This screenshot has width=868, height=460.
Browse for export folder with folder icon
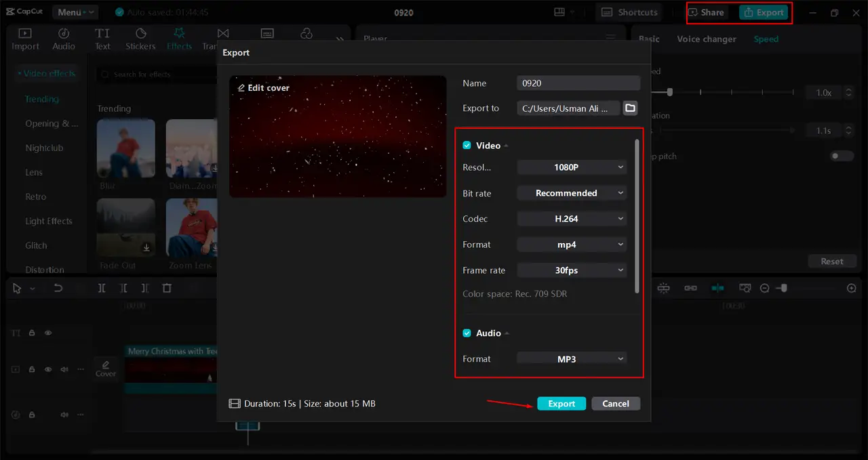pyautogui.click(x=630, y=108)
